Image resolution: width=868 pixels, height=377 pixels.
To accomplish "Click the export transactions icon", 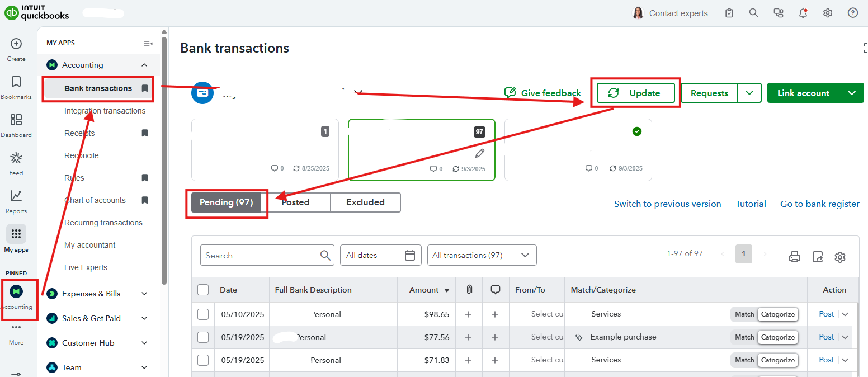I will pyautogui.click(x=818, y=257).
